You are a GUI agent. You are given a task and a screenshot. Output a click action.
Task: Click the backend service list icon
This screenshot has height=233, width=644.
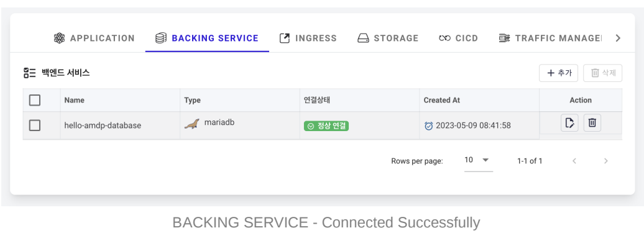click(x=30, y=73)
